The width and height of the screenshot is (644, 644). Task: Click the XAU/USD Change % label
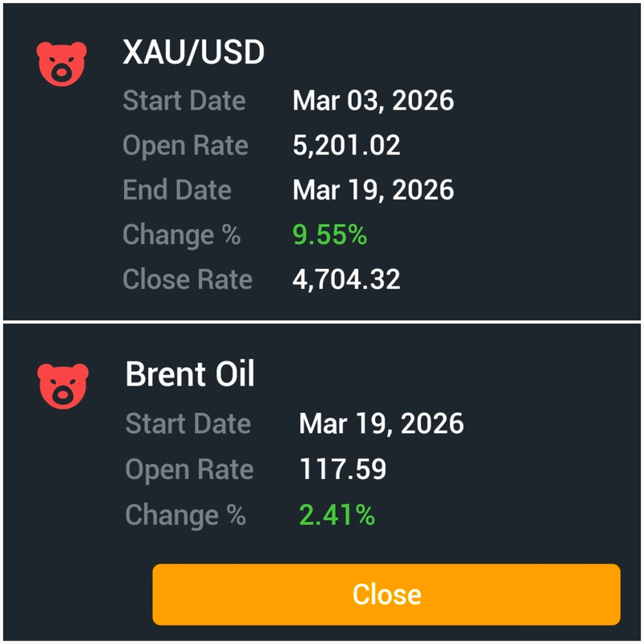pyautogui.click(x=181, y=235)
